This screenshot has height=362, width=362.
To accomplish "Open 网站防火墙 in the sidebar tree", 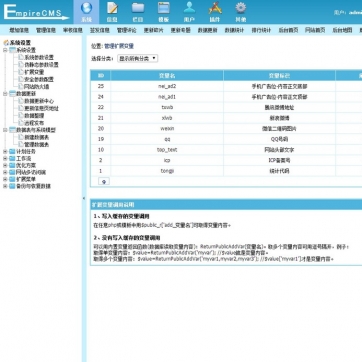I will click(x=37, y=86).
